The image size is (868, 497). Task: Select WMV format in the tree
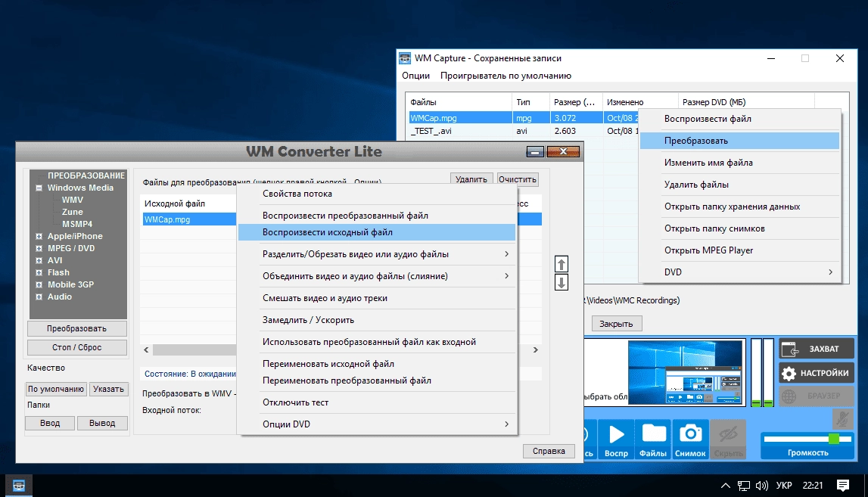click(73, 200)
